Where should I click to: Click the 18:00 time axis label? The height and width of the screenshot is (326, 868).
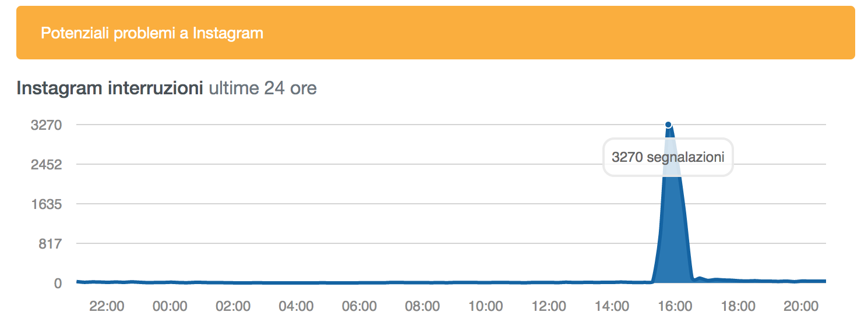coord(738,306)
